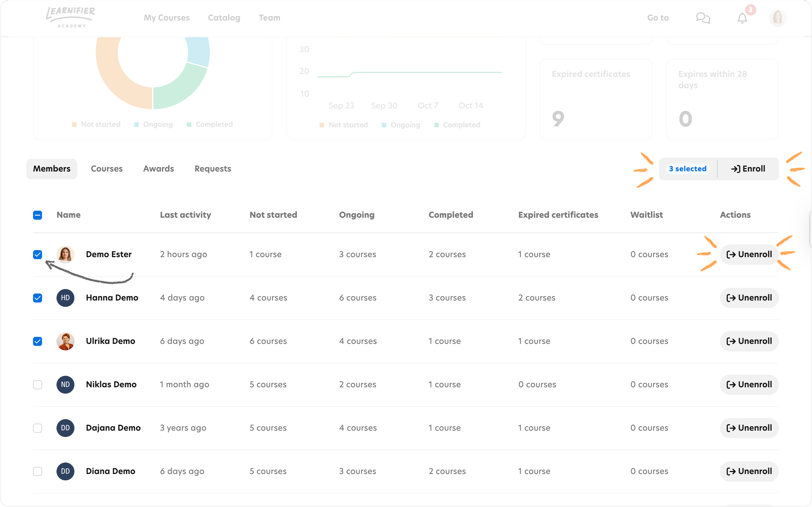Open the Requests tab

click(x=213, y=169)
